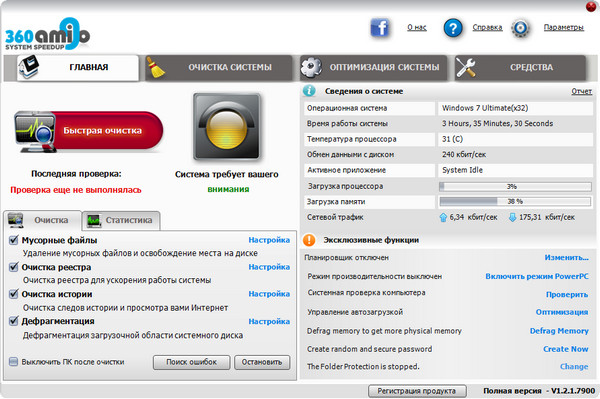Click the processor temperature 31 (C) value

point(452,139)
